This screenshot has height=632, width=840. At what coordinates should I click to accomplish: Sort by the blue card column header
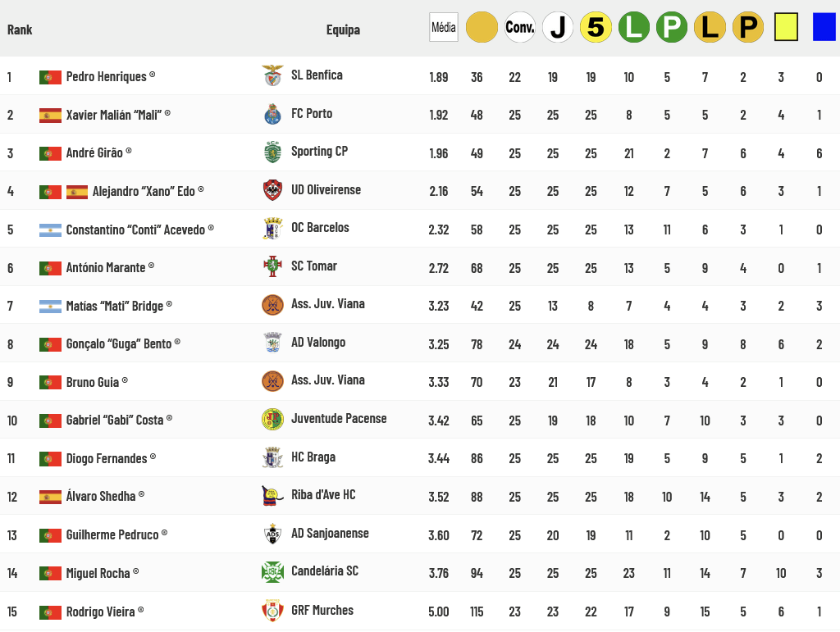(x=824, y=27)
